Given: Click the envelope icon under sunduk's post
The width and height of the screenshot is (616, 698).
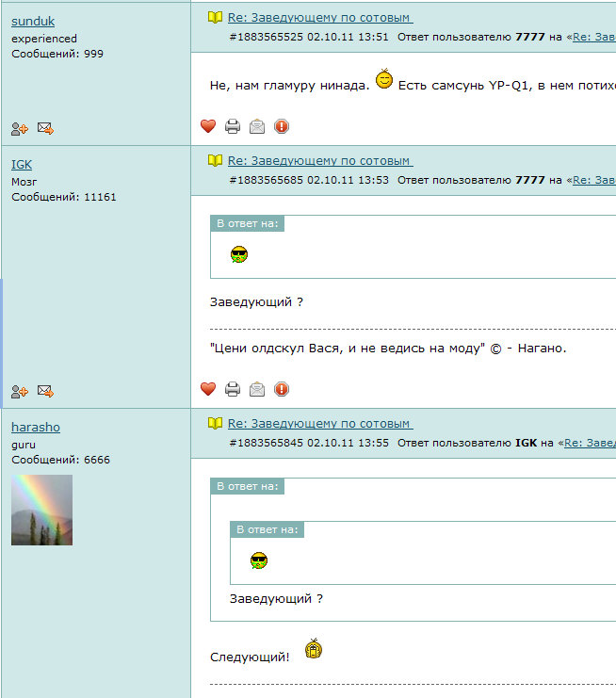Looking at the screenshot, I should point(257,126).
